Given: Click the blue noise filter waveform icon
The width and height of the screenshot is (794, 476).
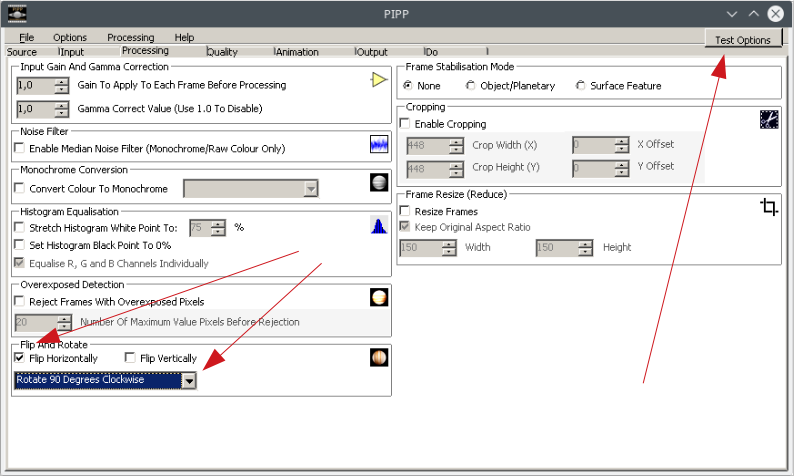Looking at the screenshot, I should pyautogui.click(x=378, y=144).
